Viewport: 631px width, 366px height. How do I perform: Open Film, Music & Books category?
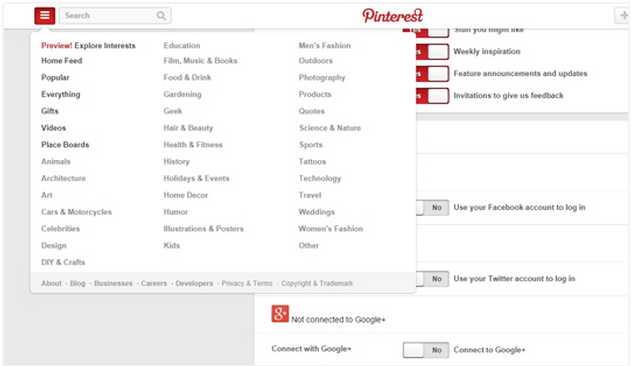point(200,61)
